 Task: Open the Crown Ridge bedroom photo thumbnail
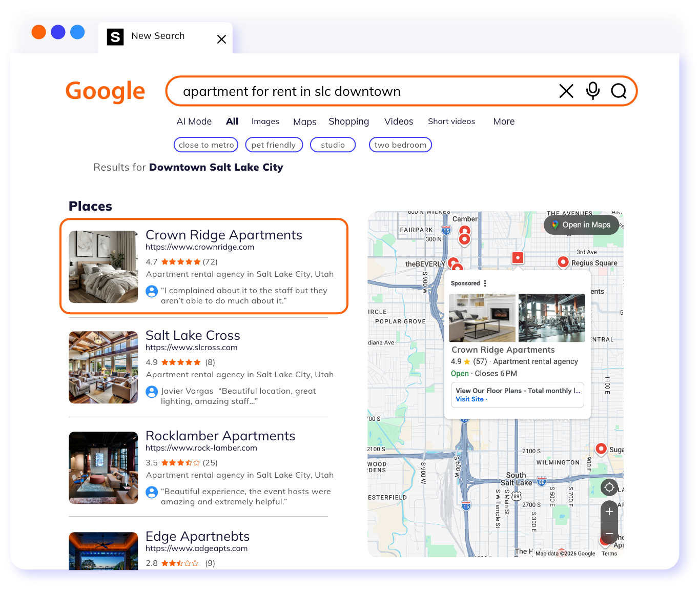pos(104,267)
